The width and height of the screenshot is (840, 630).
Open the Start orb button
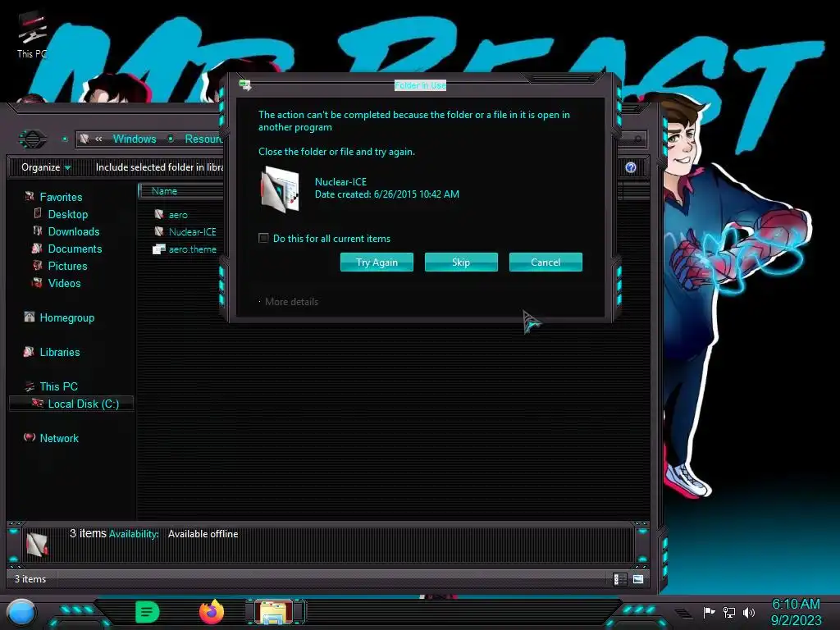(21, 612)
